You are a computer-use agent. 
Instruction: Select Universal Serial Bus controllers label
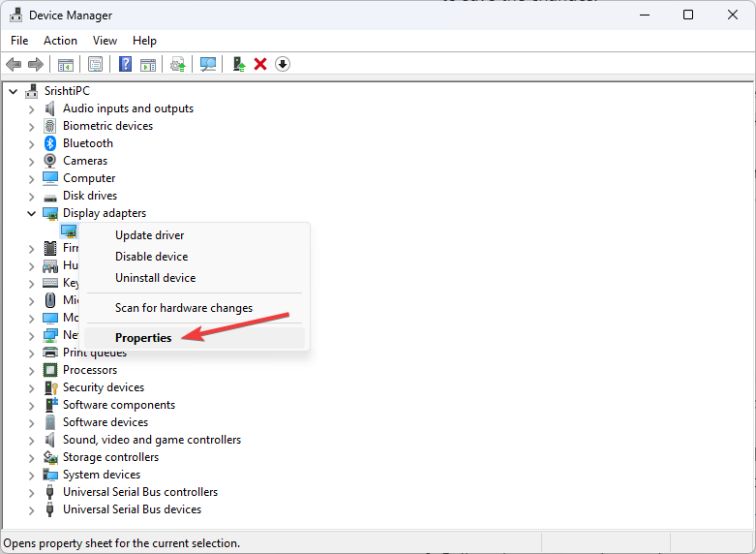click(140, 492)
